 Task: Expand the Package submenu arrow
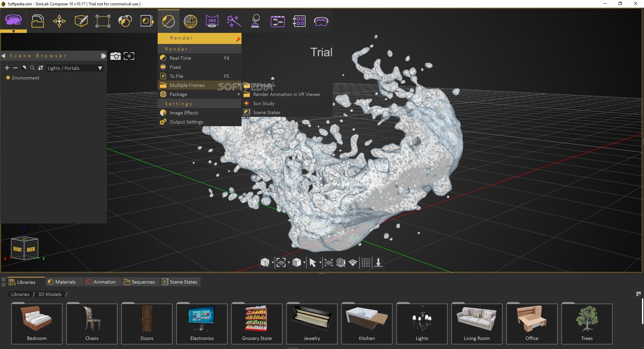point(239,94)
